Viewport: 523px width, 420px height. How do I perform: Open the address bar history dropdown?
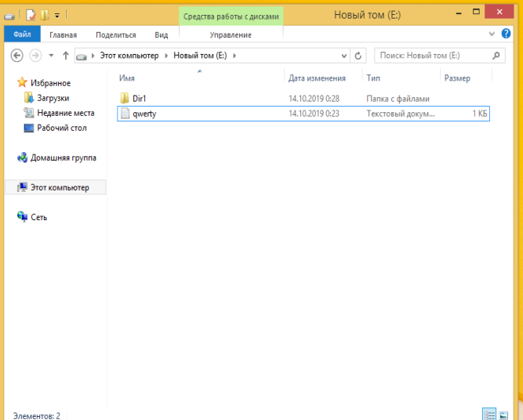pyautogui.click(x=343, y=56)
